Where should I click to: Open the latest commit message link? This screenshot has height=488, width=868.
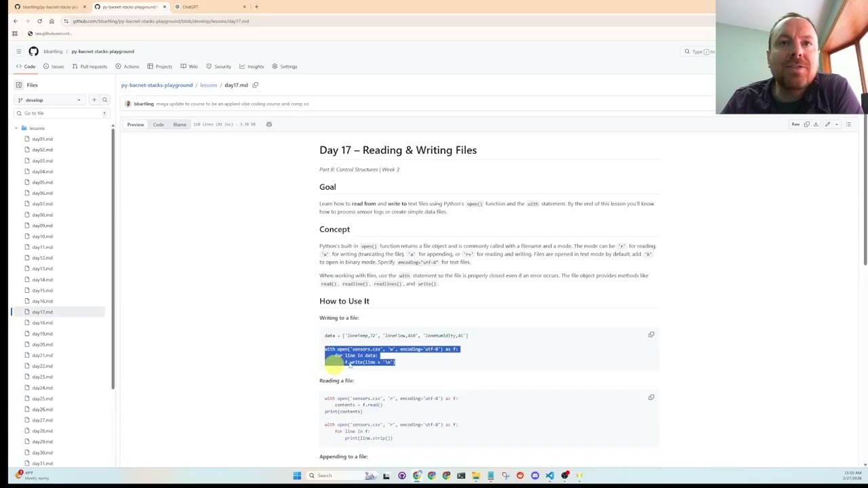233,104
